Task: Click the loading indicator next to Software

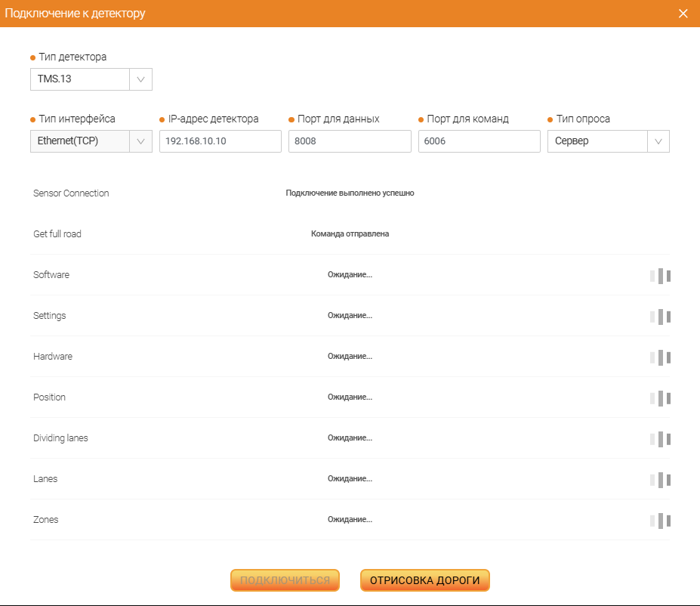Action: (658, 276)
